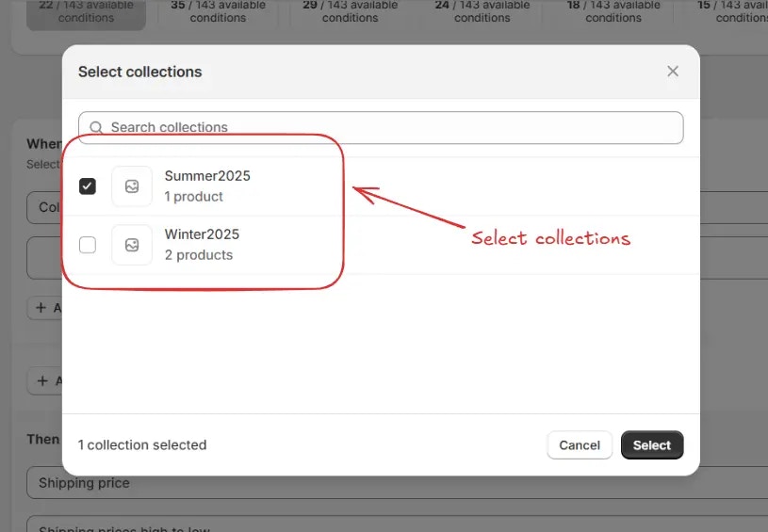768x532 pixels.
Task: Select the 22 / 143 available conditions tab
Action: coord(86,11)
